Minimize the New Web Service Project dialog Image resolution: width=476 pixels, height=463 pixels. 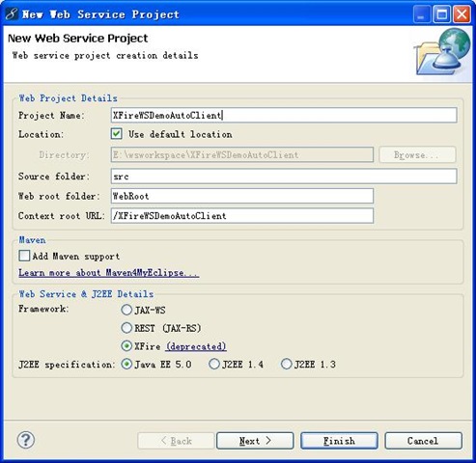[422, 14]
